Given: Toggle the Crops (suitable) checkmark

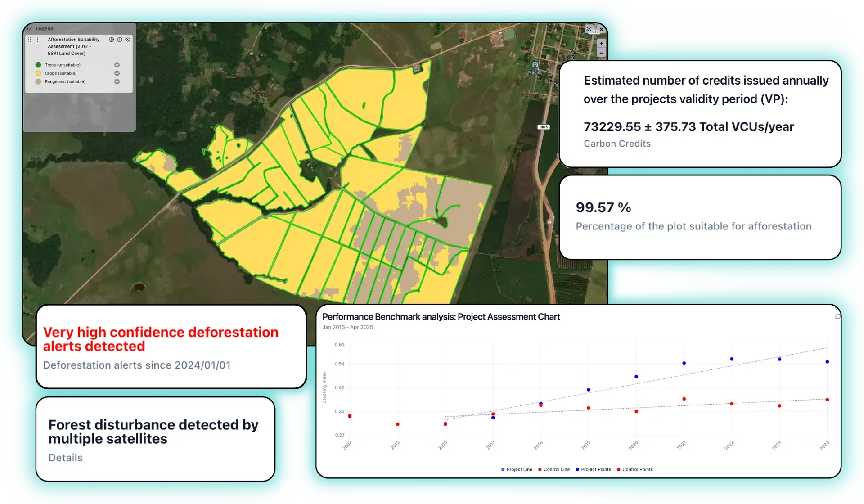Looking at the screenshot, I should (x=117, y=73).
